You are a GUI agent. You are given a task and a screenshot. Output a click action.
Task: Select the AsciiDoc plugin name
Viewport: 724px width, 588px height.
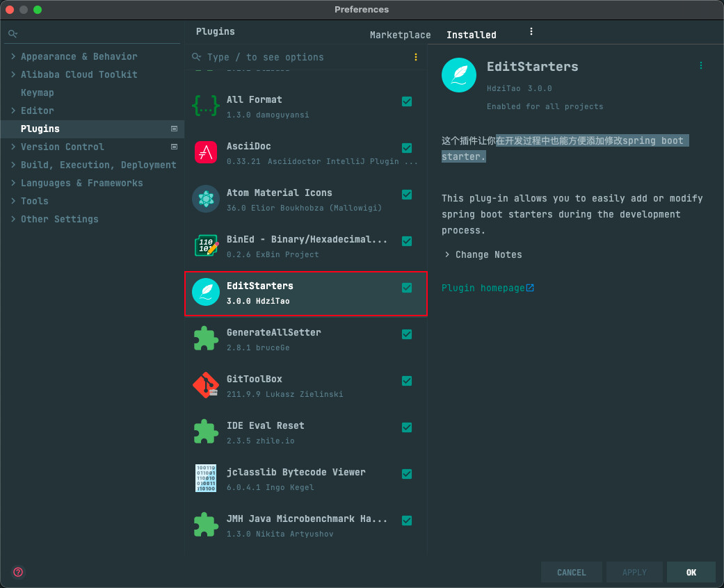point(249,146)
